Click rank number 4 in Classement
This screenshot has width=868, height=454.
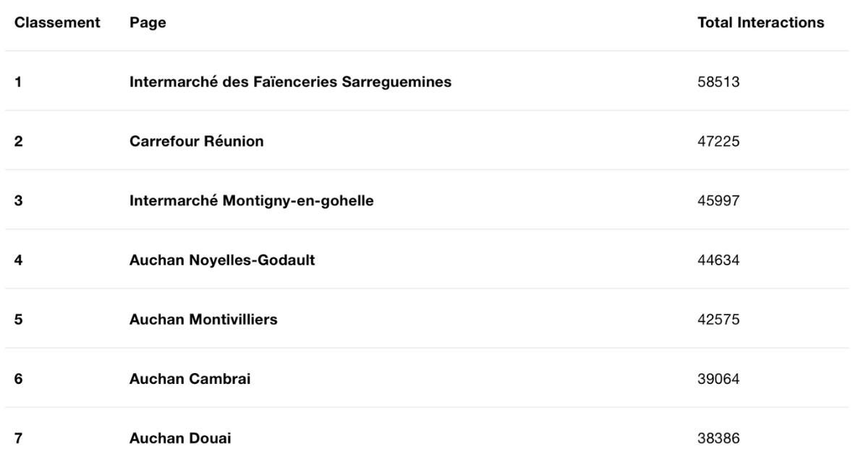(x=18, y=260)
